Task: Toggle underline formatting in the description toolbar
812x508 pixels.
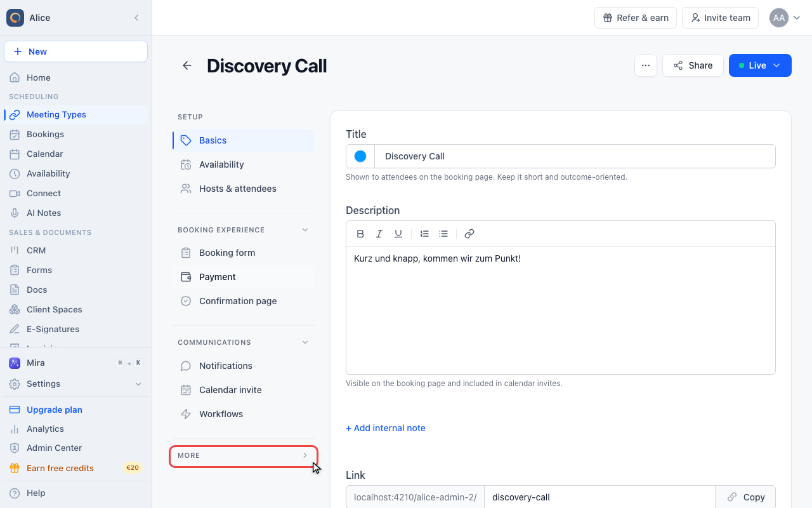Action: tap(398, 234)
